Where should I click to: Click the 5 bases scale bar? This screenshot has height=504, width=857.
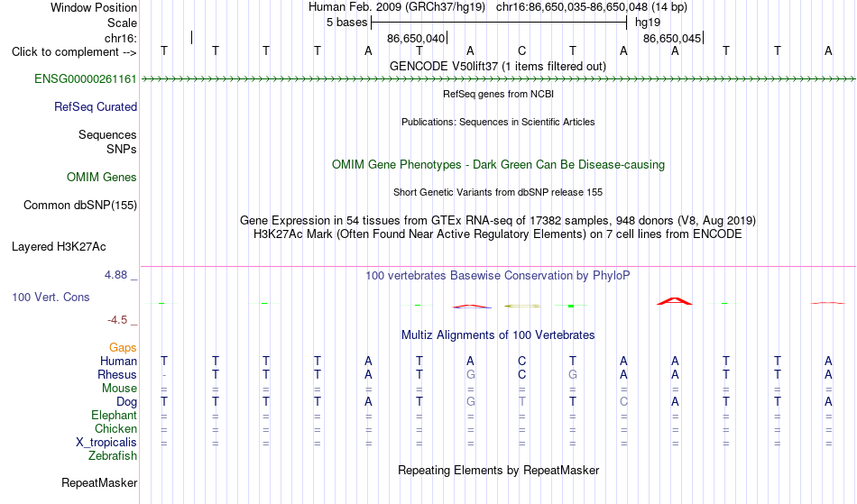(x=499, y=23)
